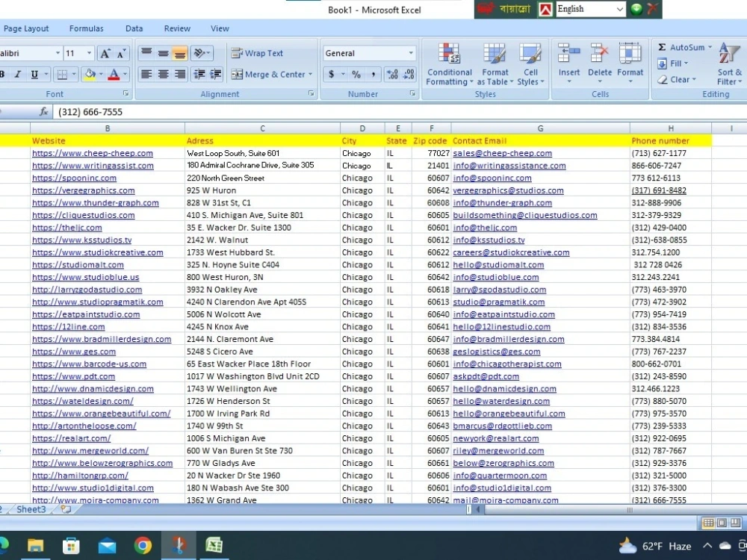This screenshot has width=747, height=560.
Task: Toggle bottom align button
Action: click(179, 53)
